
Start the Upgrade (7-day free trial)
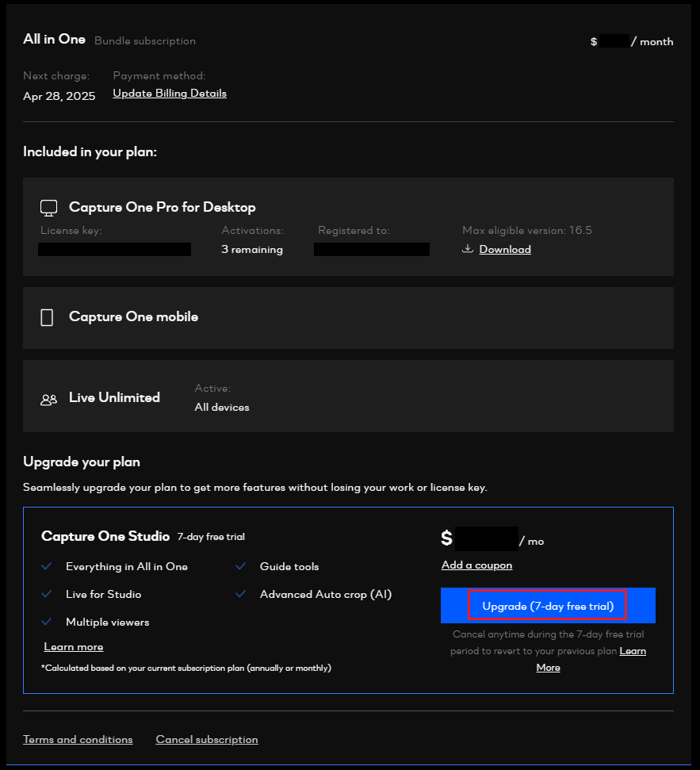point(548,606)
